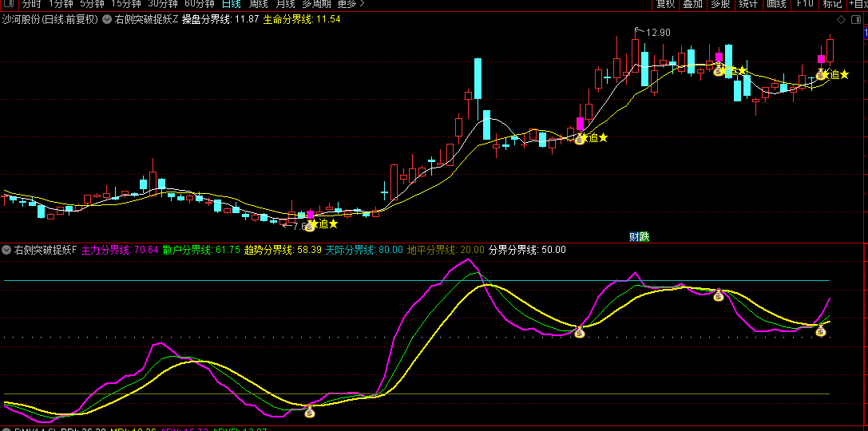
Task: Click the diamond icon at chart top-right
Action: tap(840, 19)
